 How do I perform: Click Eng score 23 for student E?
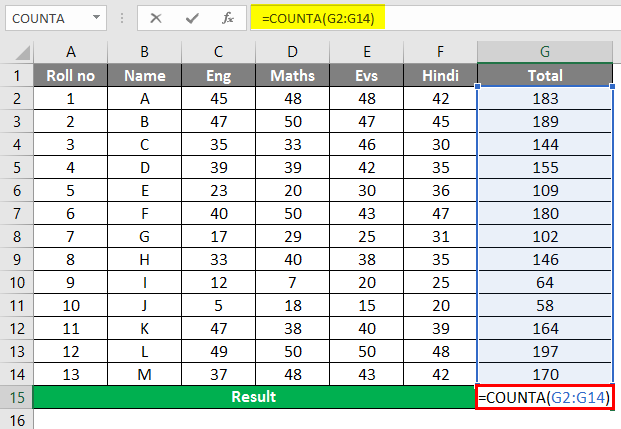coord(219,190)
